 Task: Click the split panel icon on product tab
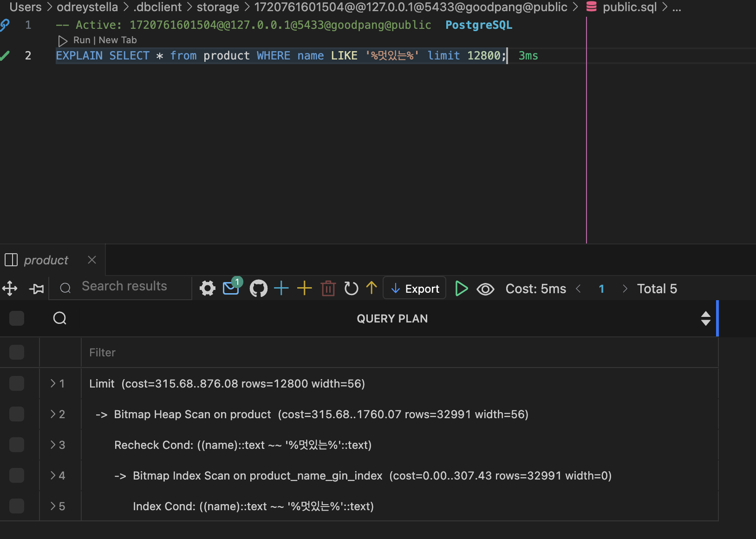coord(11,260)
